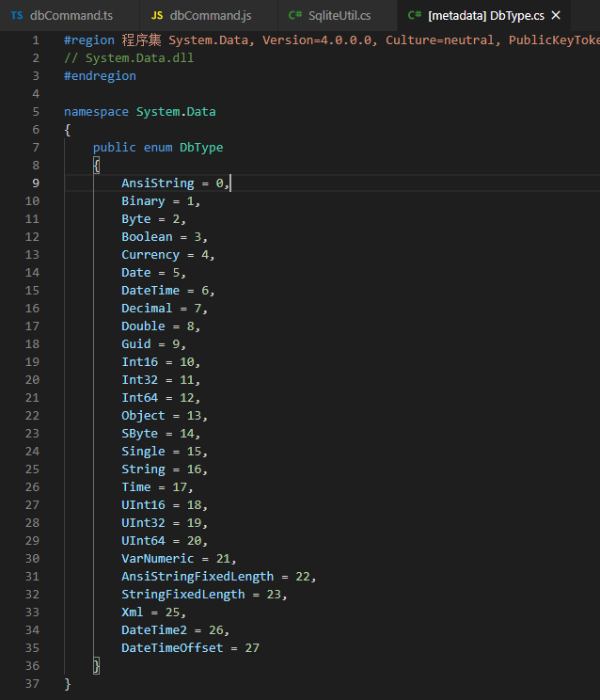Click the Int16 enum member
This screenshot has height=700, width=600.
[x=139, y=361]
